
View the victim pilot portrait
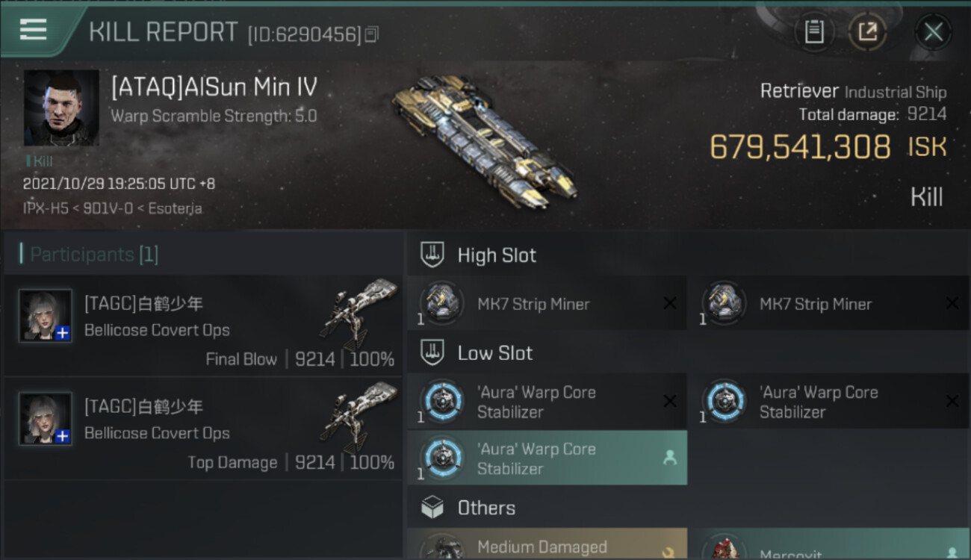61,108
